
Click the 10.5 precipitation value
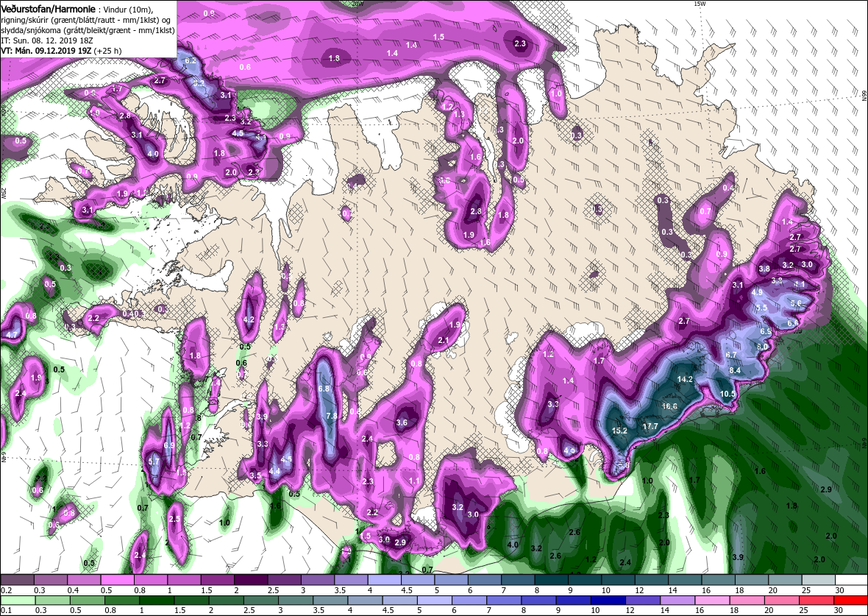click(728, 394)
